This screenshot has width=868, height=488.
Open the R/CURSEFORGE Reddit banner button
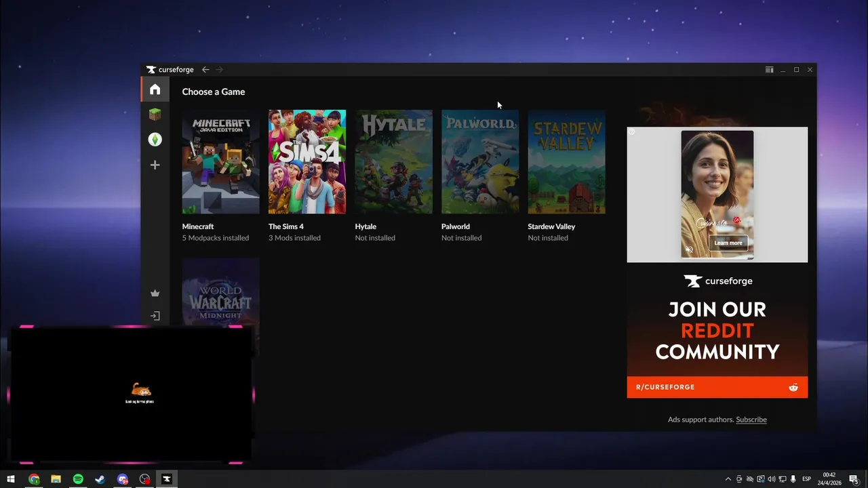[x=717, y=387]
